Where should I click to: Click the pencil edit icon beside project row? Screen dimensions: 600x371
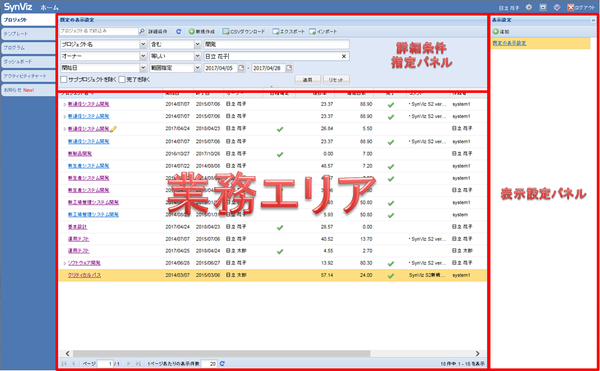[x=113, y=129]
